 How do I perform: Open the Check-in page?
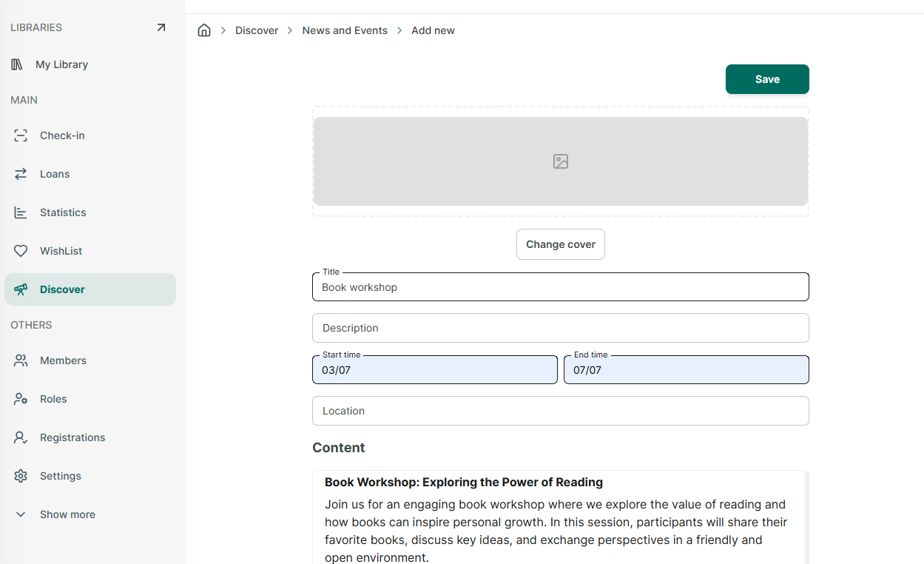tap(90, 135)
